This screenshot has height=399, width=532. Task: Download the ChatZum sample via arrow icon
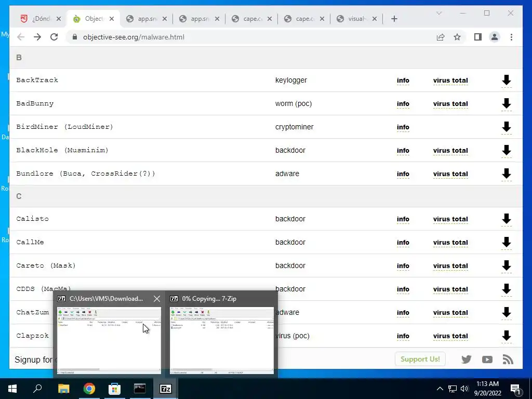pos(506,312)
